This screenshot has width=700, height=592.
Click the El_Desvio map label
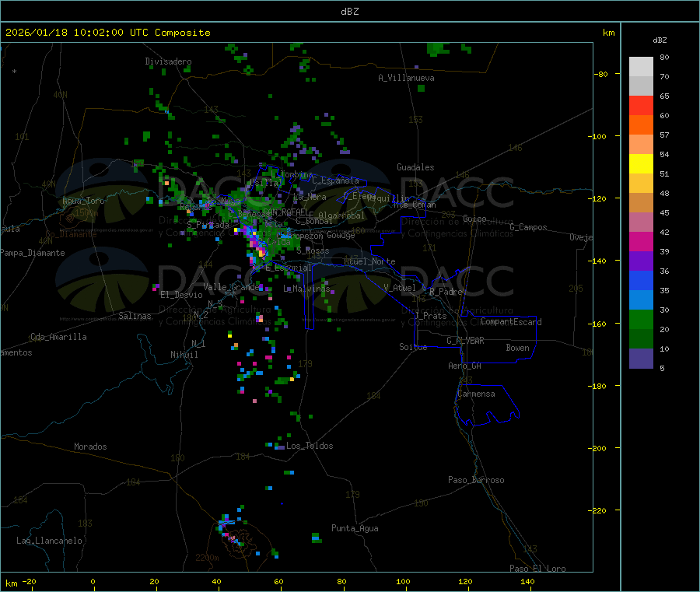pos(181,295)
